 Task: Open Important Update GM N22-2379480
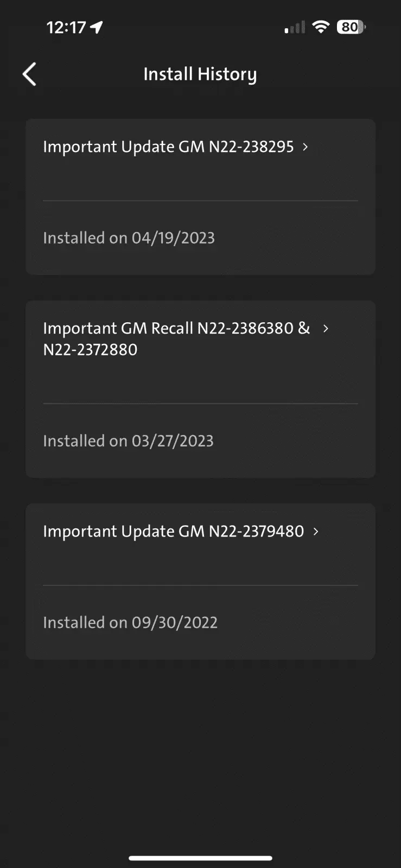173,532
